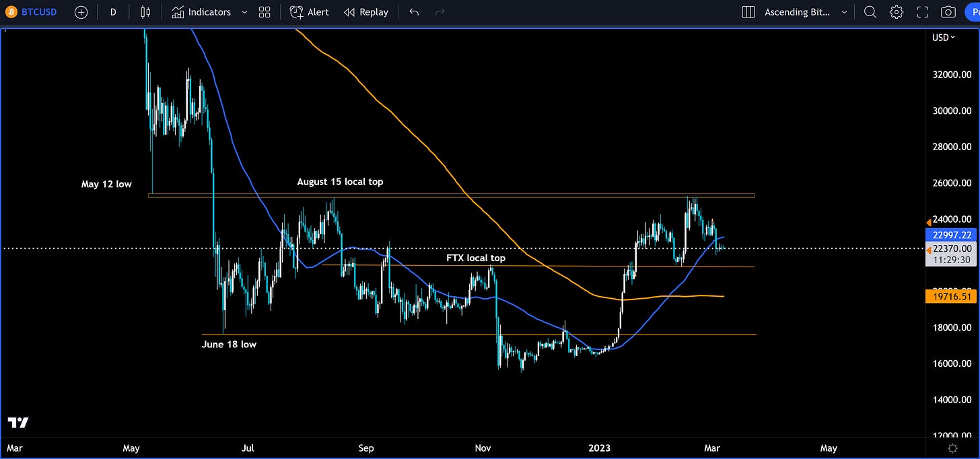Open the price scale settings gear at the bottom
Viewport: 980px width, 459px height.
click(x=953, y=448)
